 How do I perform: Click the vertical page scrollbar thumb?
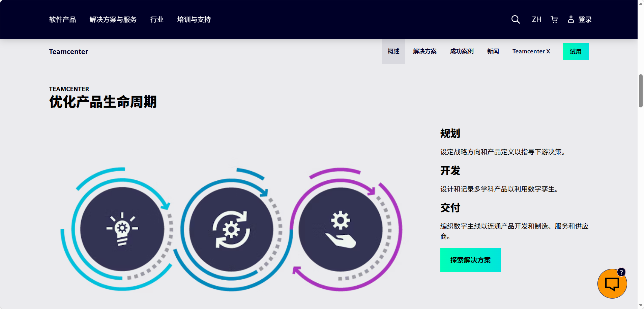(x=641, y=91)
